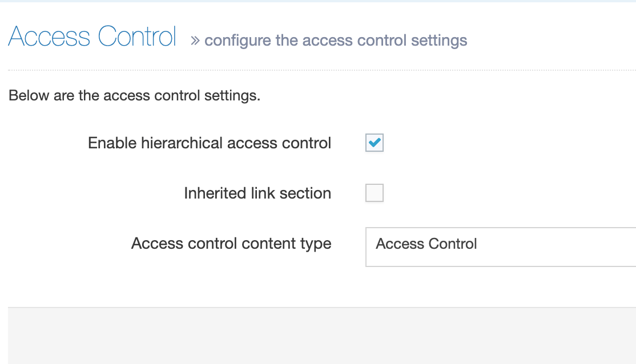Open the Access control content type dropdown
This screenshot has width=636, height=364.
tap(500, 247)
